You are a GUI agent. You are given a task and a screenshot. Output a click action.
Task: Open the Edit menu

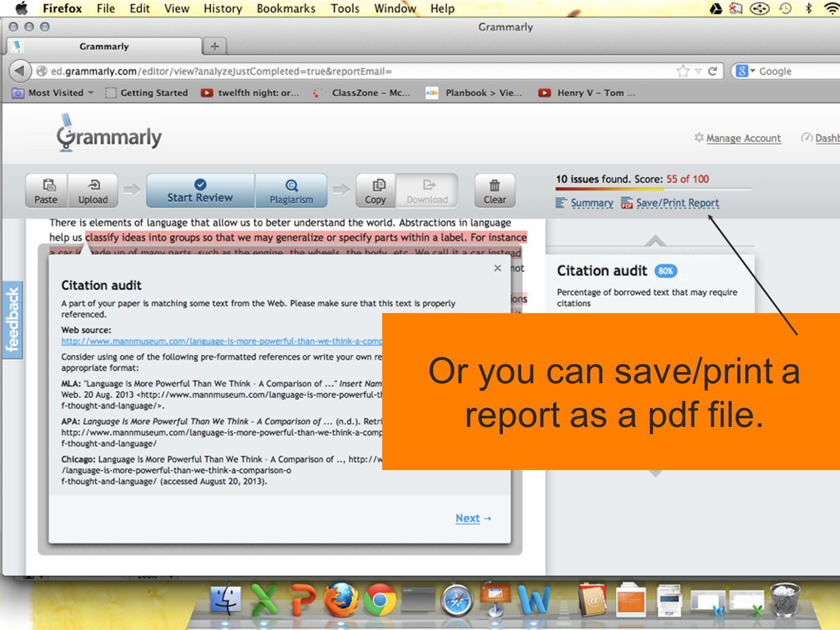pos(140,9)
